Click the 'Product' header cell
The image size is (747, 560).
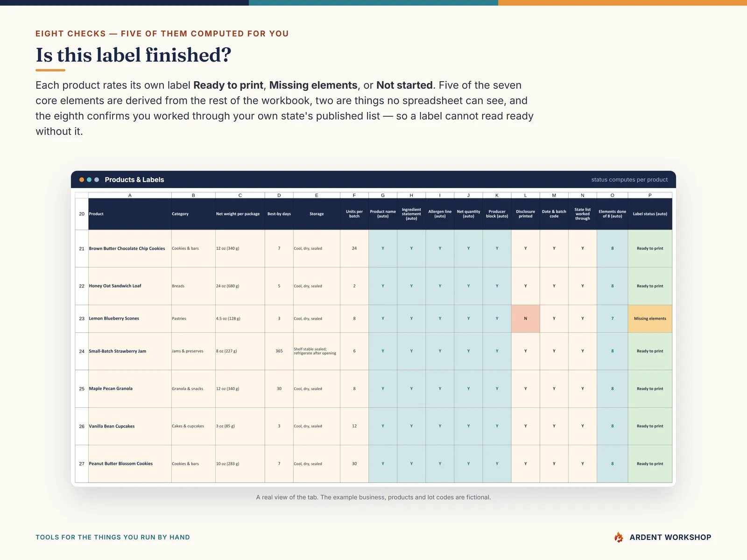pos(130,214)
